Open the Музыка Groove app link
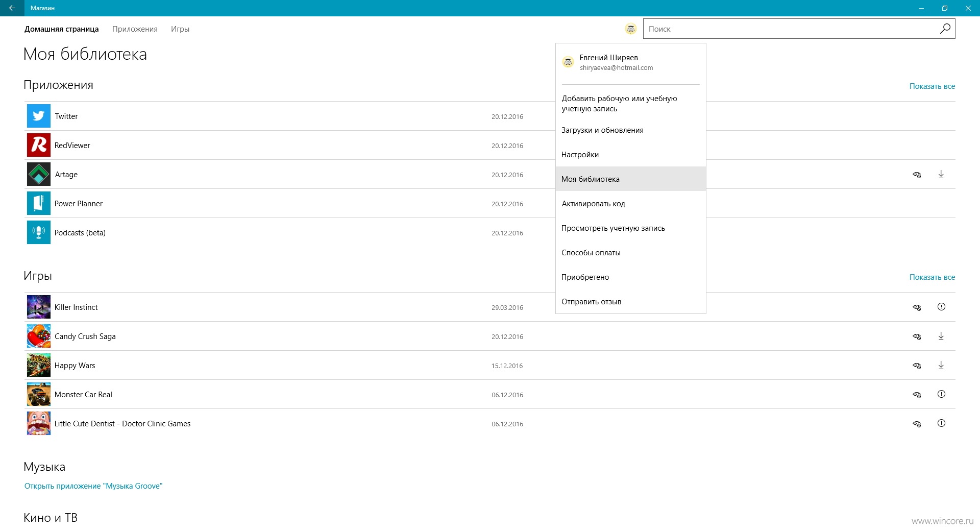The image size is (980, 531). [93, 486]
